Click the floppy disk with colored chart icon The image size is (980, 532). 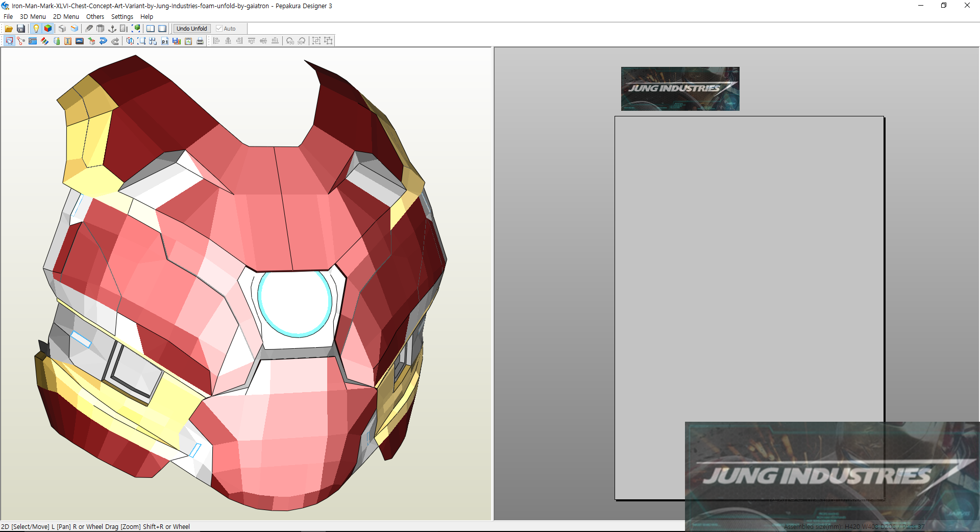pyautogui.click(x=177, y=41)
